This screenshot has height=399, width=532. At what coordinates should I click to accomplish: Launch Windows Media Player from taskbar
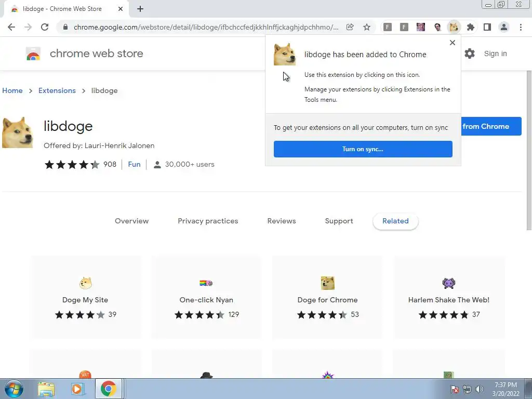(x=77, y=389)
